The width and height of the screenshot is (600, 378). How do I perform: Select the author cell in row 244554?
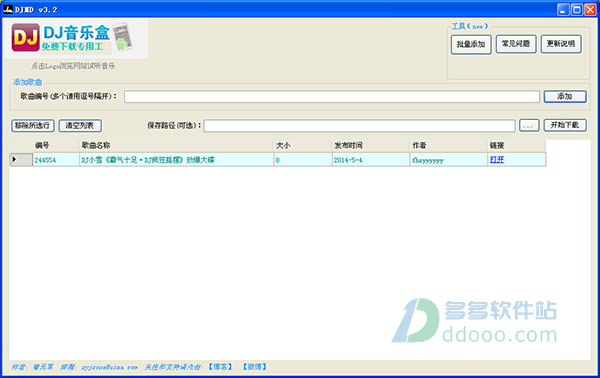[448, 160]
